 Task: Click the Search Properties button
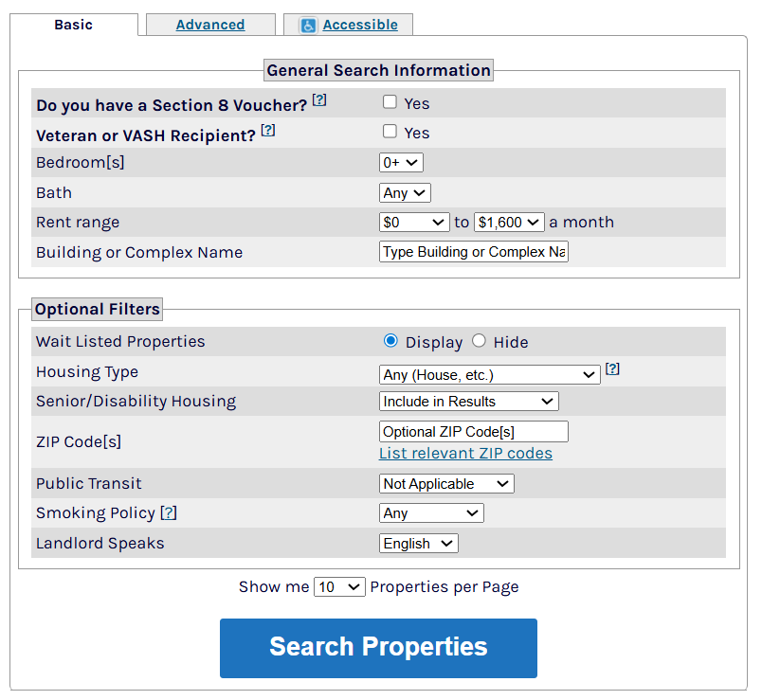tap(378, 648)
